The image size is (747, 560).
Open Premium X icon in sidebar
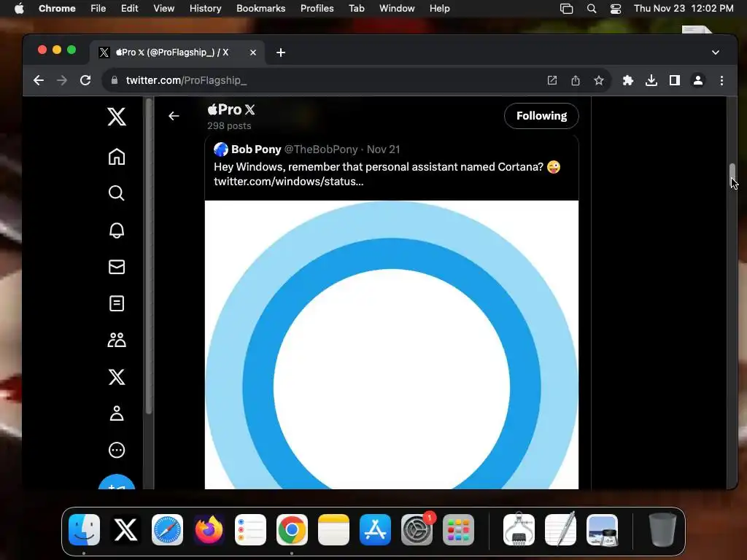(117, 377)
